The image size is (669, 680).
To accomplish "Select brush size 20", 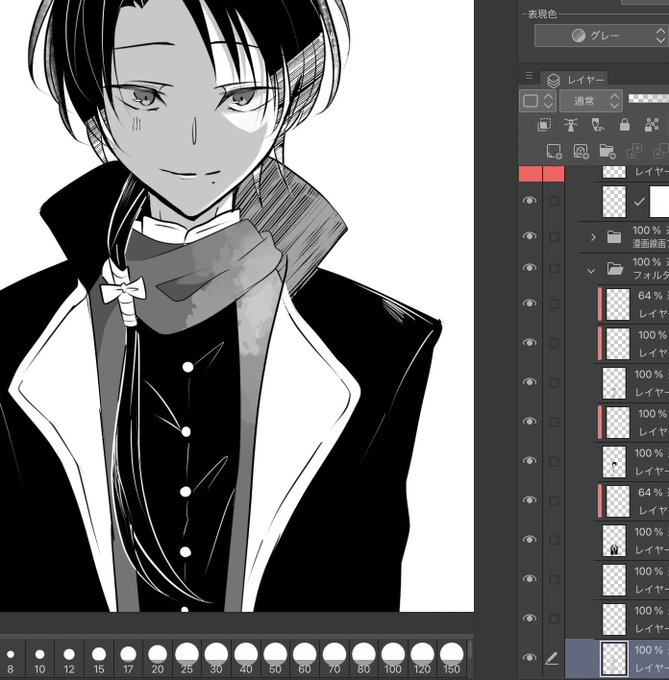I will point(157,658).
